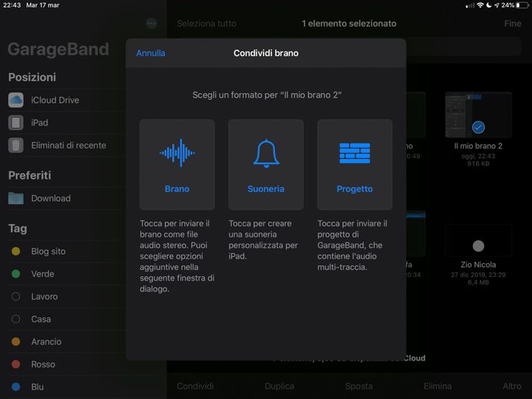Tap Condividi in the bottom toolbar

(195, 386)
